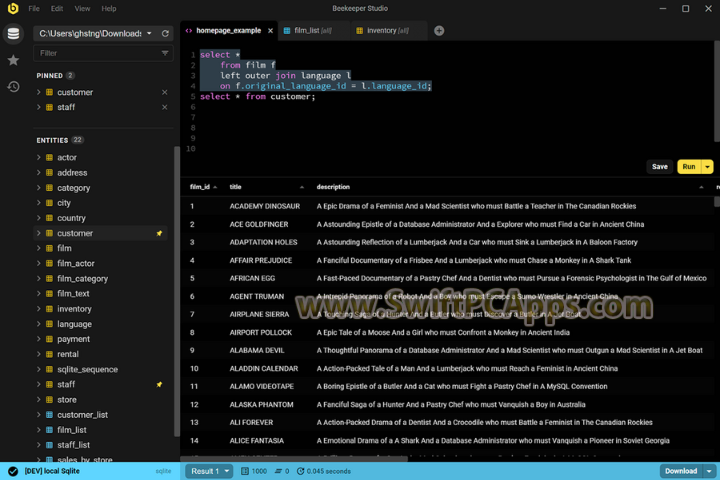Click the actor table icon

(49, 158)
